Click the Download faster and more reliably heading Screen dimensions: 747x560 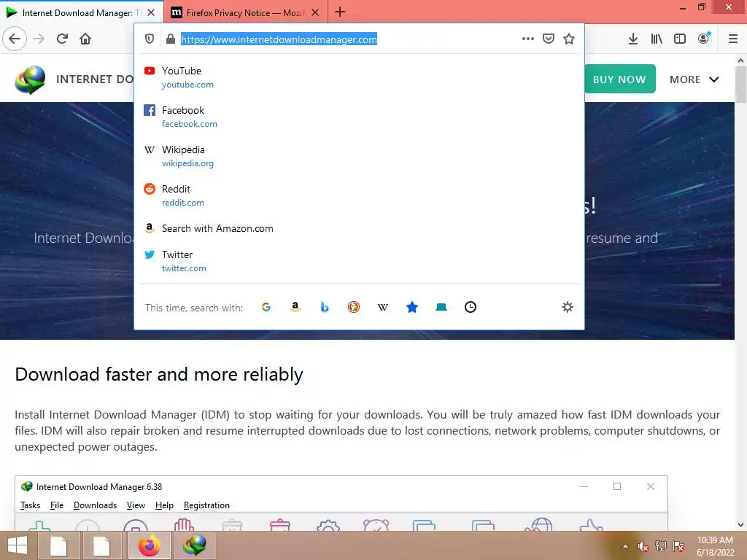(x=158, y=374)
